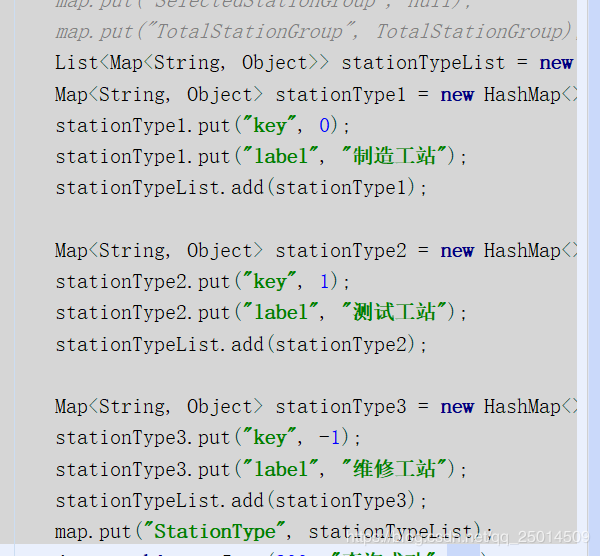Click the stationTypeList declaration on the List line
Viewport: 600px width, 556px height.
click(x=423, y=63)
